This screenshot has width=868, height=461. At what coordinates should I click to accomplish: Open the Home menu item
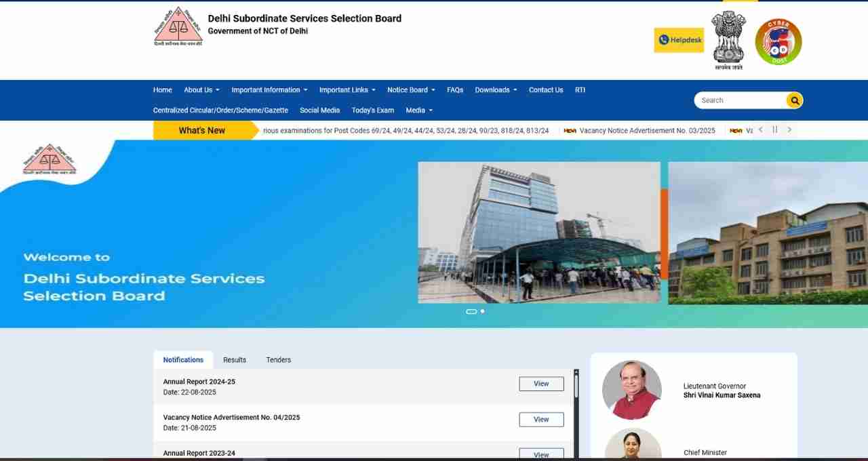point(163,89)
